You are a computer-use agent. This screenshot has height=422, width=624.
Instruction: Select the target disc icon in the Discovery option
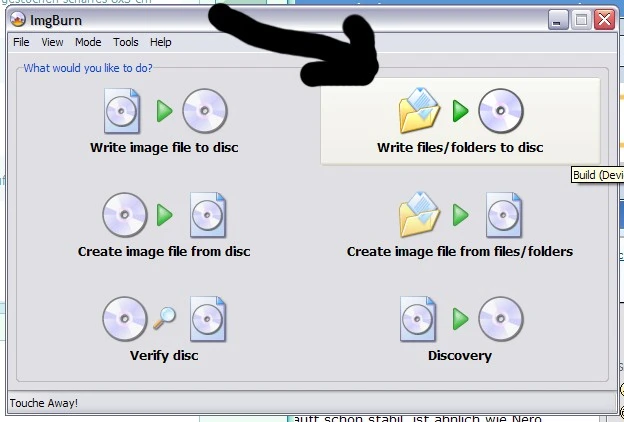point(501,319)
